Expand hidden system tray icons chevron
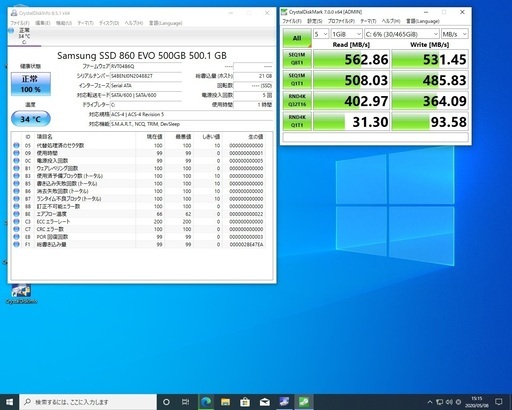The image size is (512, 410). pyautogui.click(x=430, y=402)
